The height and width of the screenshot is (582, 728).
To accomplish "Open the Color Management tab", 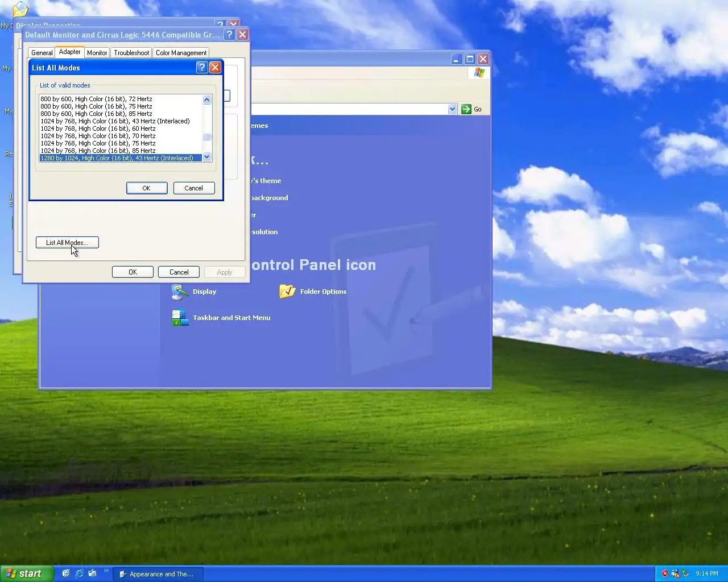I will click(x=181, y=53).
